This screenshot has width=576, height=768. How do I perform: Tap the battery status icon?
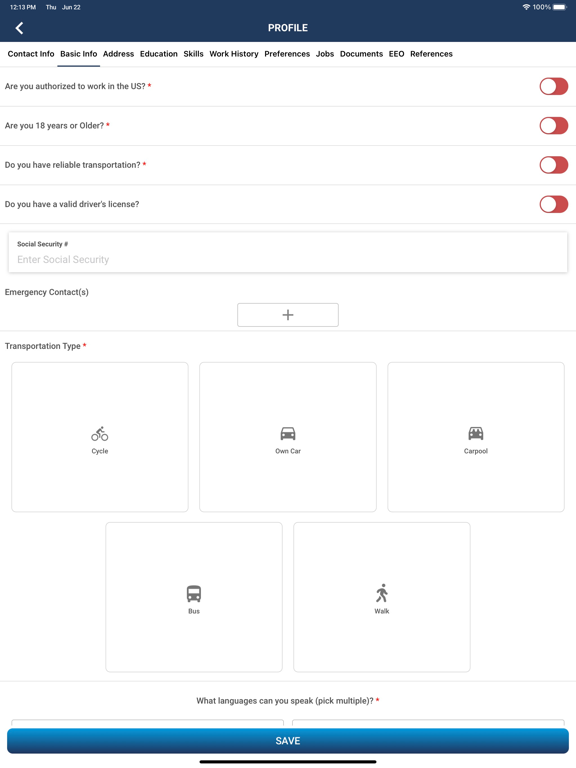pyautogui.click(x=560, y=7)
